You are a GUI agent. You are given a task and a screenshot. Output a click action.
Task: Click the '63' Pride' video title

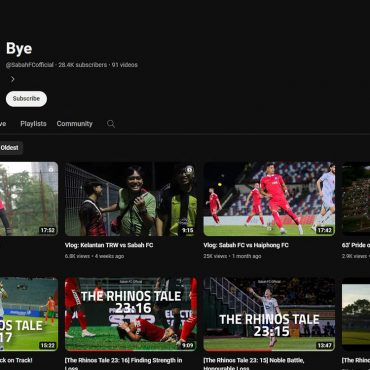[x=356, y=245]
